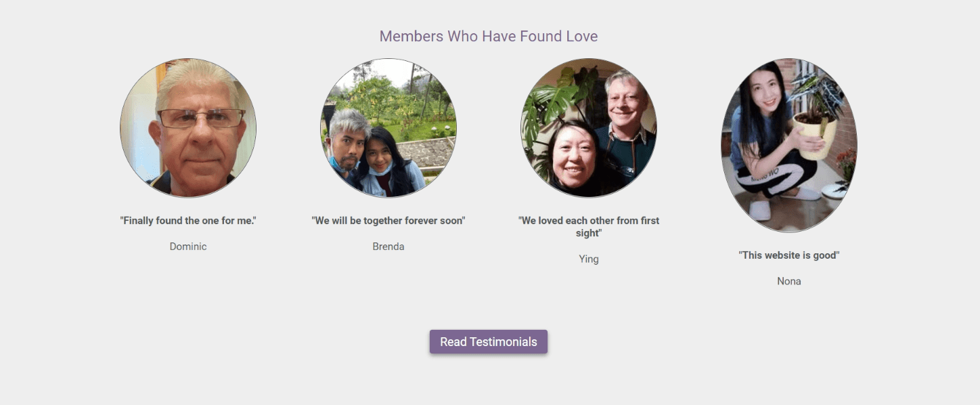Click "We loved each other from first sight" quote
The width and height of the screenshot is (980, 405).
(589, 227)
